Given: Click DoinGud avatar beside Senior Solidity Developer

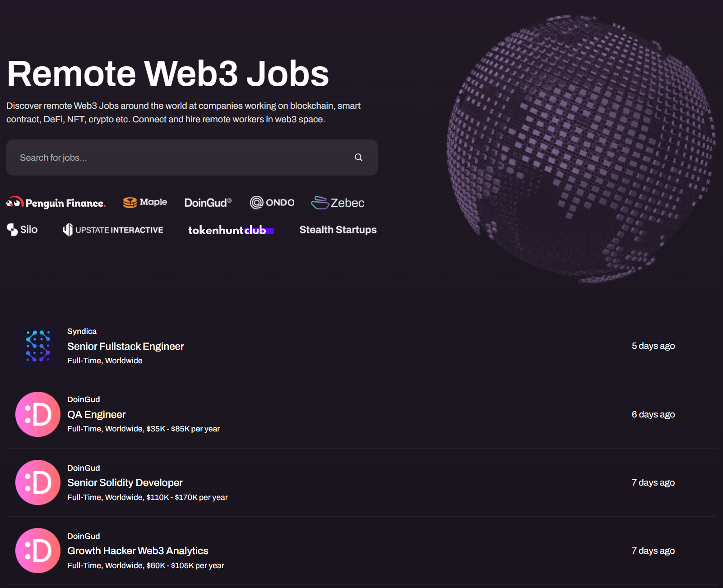Looking at the screenshot, I should [38, 482].
